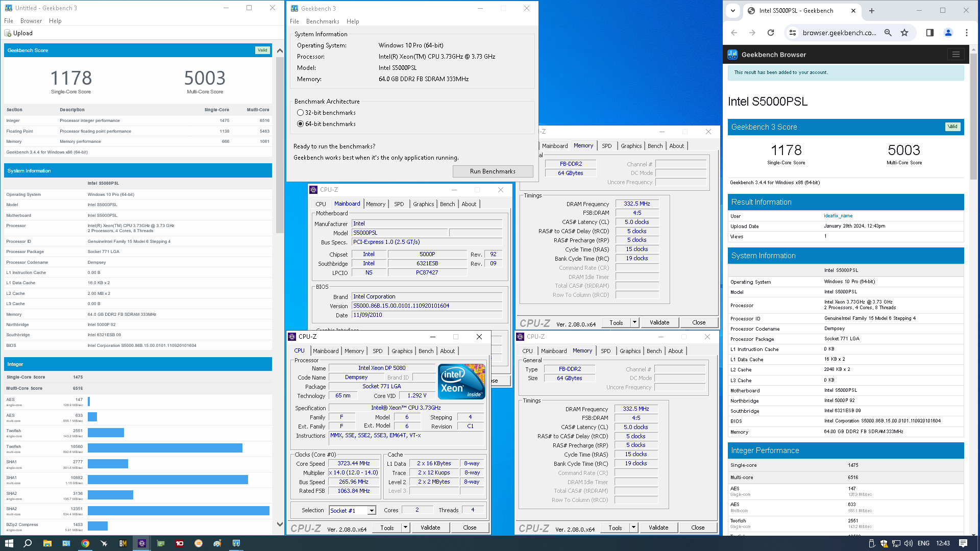Expand Tools arrow in lower CPU-Z Memory window
Image resolution: width=980 pixels, height=551 pixels.
633,528
